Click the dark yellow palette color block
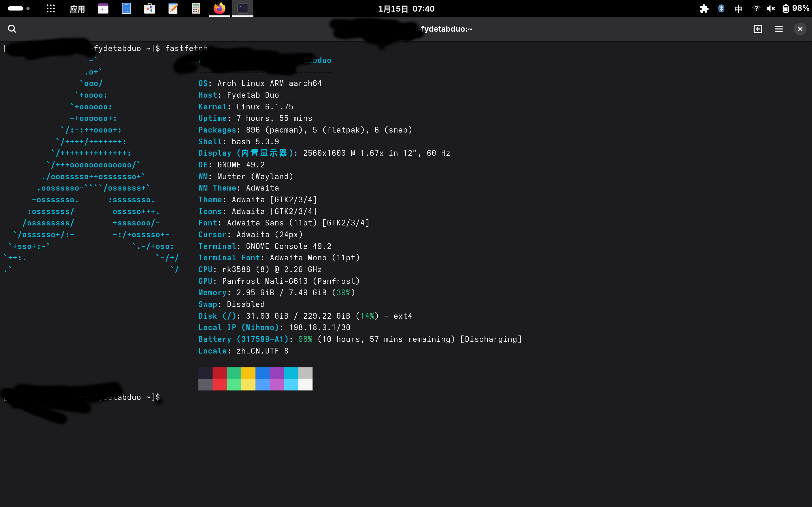 pos(248,373)
